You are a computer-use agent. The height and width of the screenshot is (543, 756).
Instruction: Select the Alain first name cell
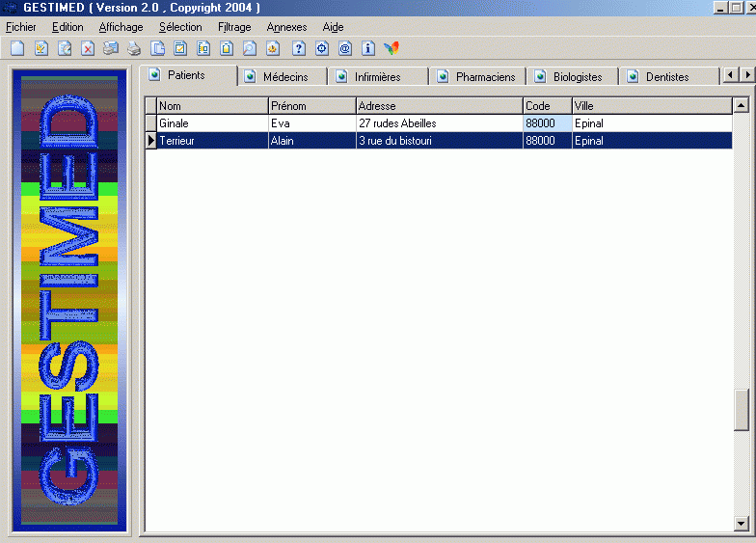click(x=312, y=141)
